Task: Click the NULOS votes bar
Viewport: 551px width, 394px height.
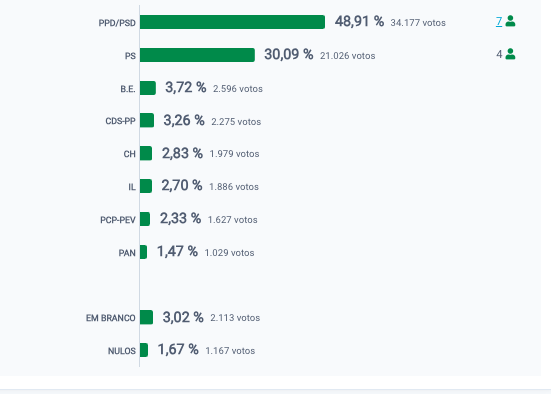Action: coord(144,350)
